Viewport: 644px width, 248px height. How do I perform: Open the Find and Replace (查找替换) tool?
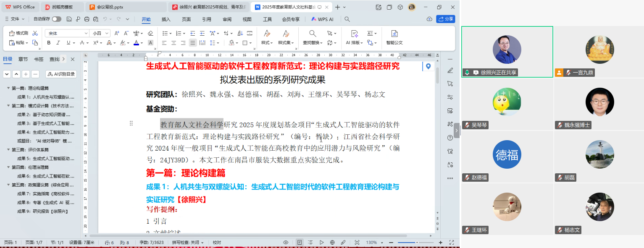tap(313, 37)
